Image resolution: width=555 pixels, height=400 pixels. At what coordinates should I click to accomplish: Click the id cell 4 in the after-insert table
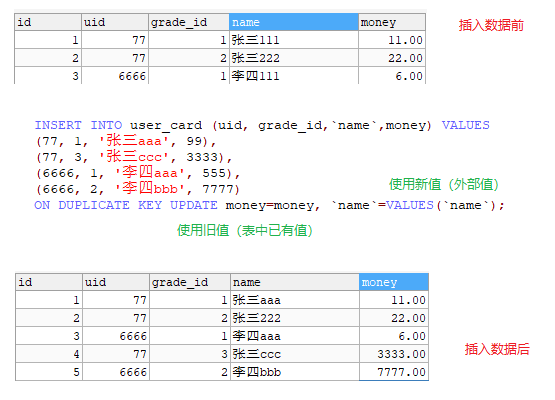[49, 354]
